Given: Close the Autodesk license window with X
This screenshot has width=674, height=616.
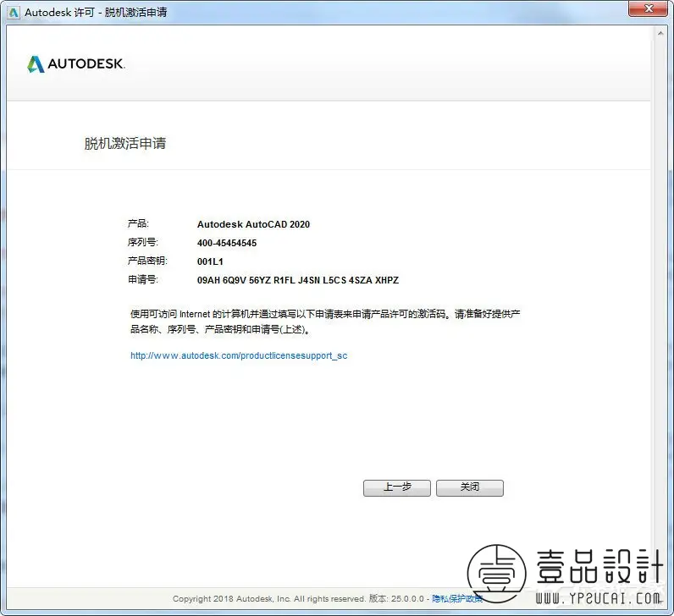Looking at the screenshot, I should [x=649, y=8].
